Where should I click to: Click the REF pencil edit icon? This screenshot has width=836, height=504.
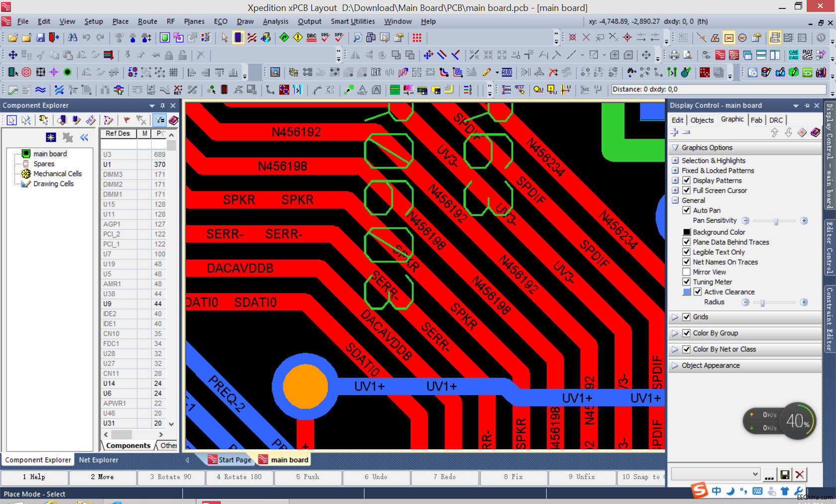90,120
